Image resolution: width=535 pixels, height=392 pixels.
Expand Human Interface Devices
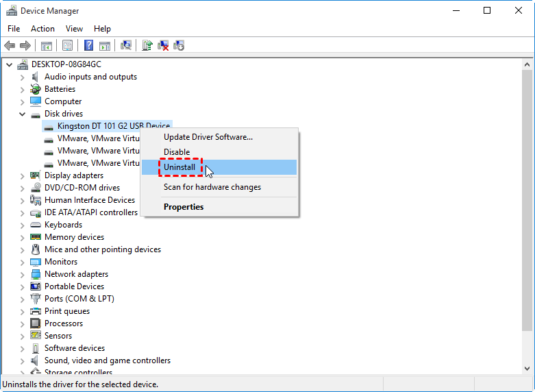[23, 201]
